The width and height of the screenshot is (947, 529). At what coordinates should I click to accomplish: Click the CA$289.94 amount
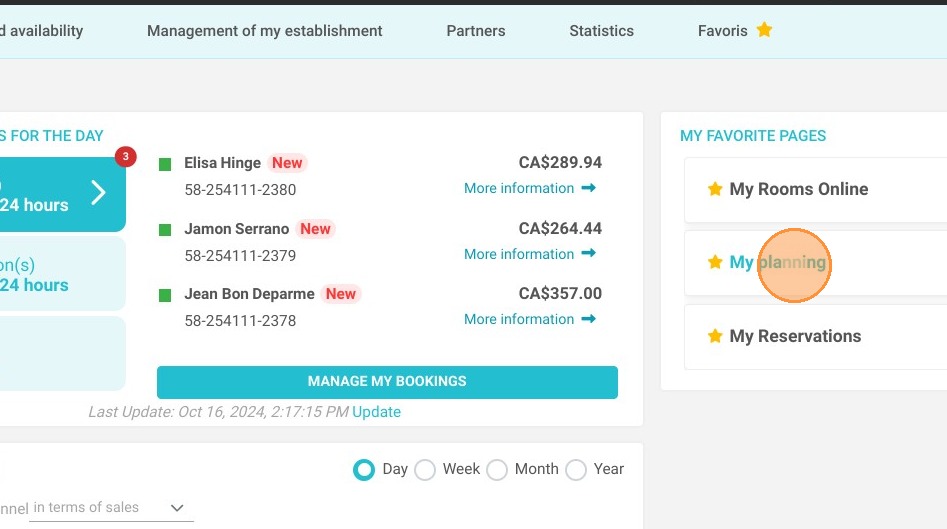point(560,162)
